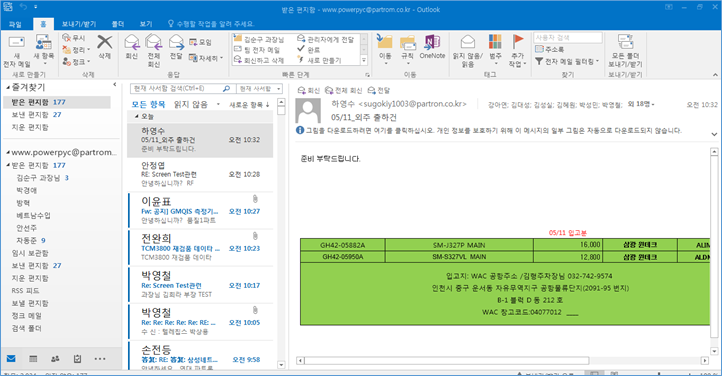Open the 파일 (File) menu tab

[15, 24]
